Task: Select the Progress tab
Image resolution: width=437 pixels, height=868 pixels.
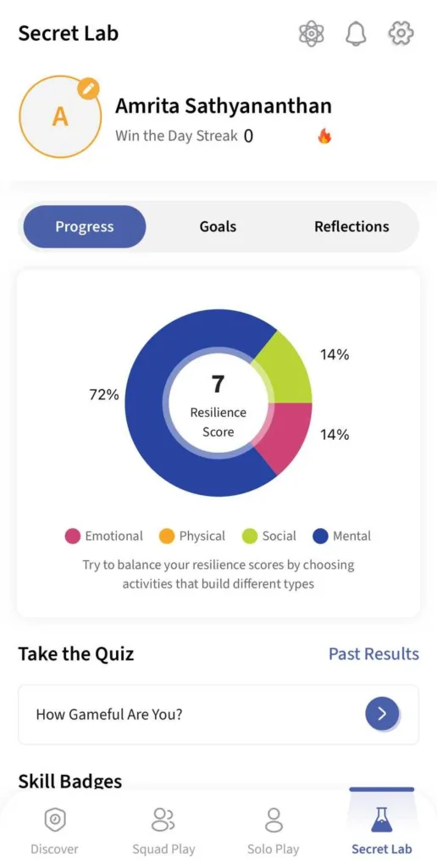Action: (x=84, y=226)
